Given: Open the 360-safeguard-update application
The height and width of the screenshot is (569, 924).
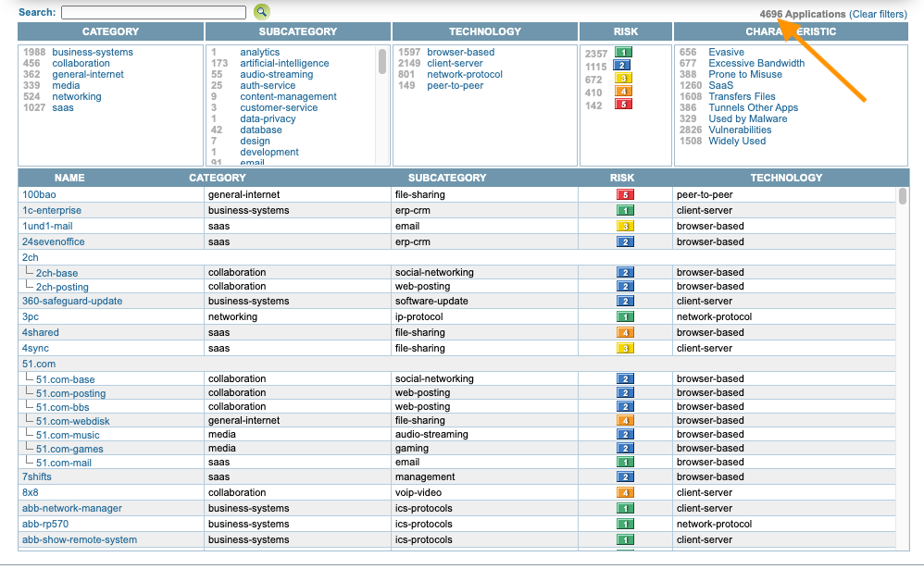Looking at the screenshot, I should (x=72, y=301).
